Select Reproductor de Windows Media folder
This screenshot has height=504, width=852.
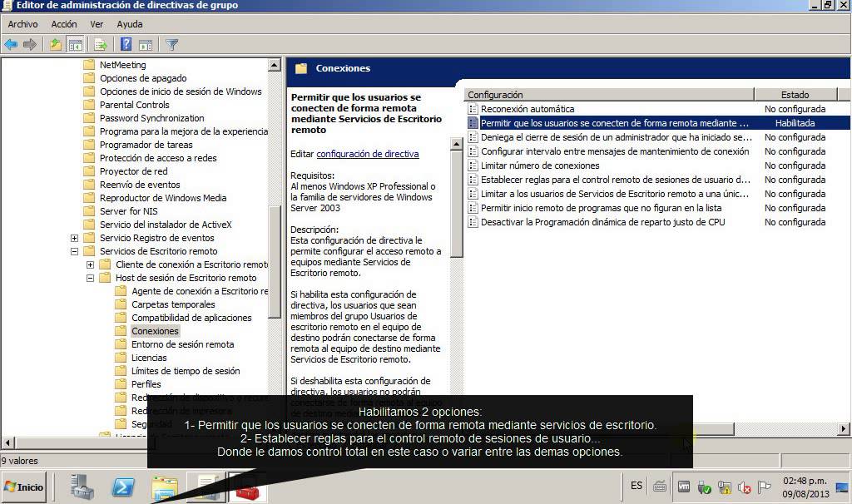(x=163, y=198)
